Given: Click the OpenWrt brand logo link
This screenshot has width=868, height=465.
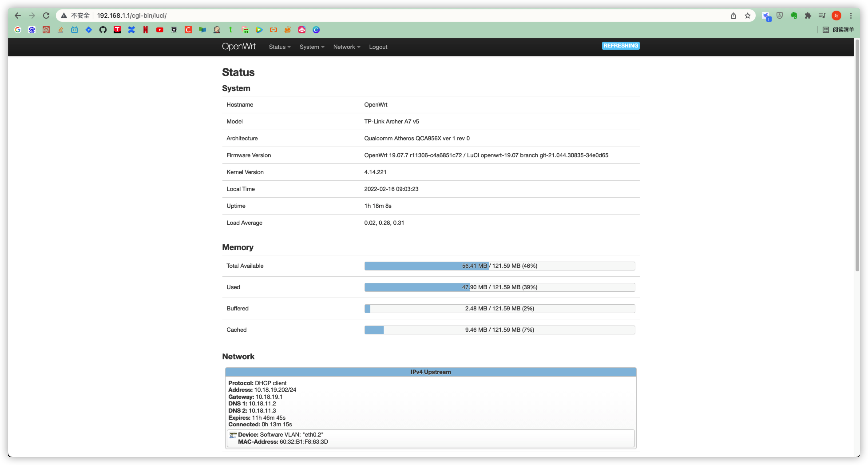Looking at the screenshot, I should [239, 46].
